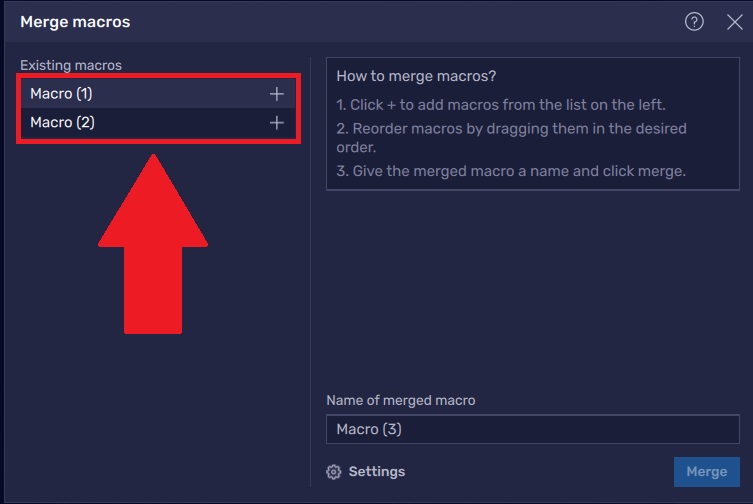Screen dimensions: 753x504
Task: Click instruction step 1 about adding macros
Action: point(501,105)
